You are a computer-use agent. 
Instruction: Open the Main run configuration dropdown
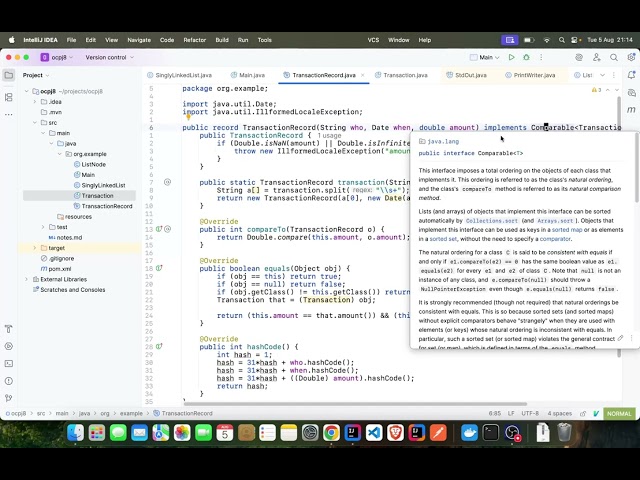pos(485,58)
